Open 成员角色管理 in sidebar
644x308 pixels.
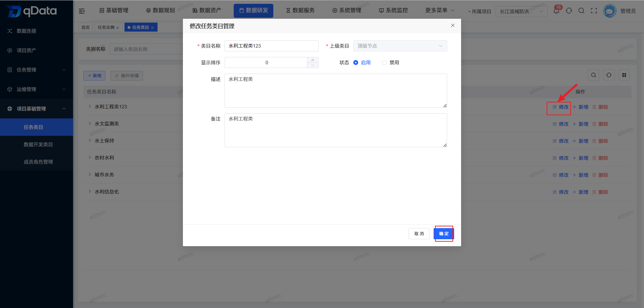[x=37, y=162]
